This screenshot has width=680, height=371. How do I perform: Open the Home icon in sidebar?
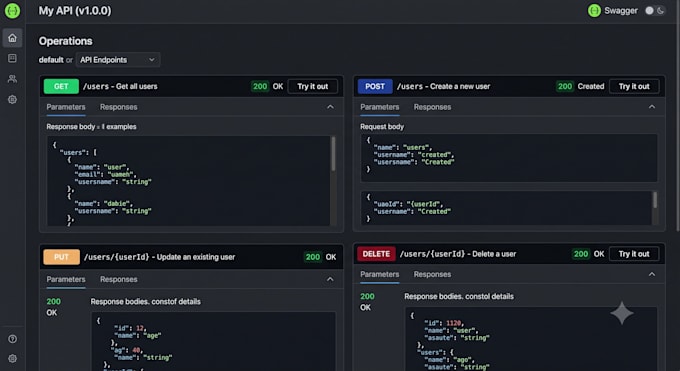12,38
